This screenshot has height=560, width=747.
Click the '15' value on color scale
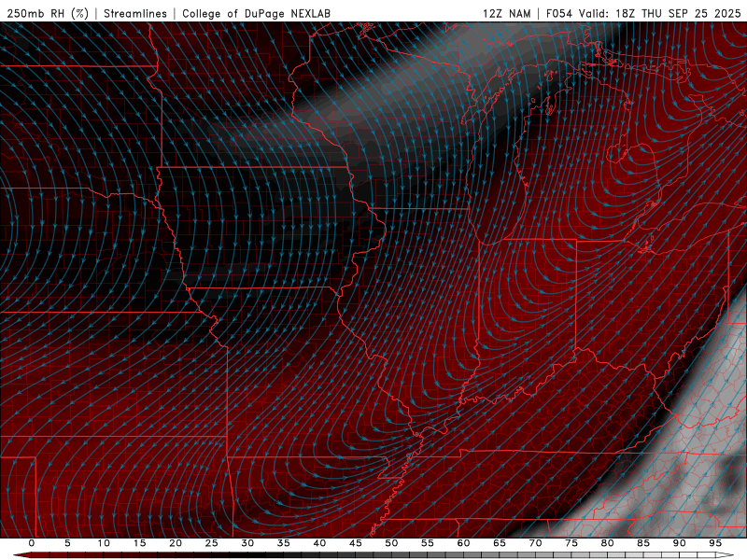139,543
